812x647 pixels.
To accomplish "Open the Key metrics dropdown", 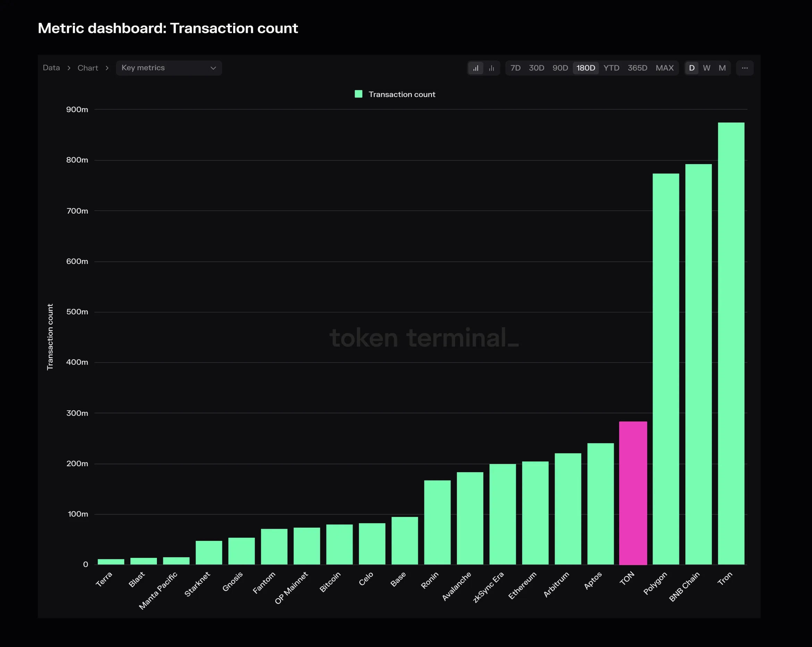I will click(169, 68).
